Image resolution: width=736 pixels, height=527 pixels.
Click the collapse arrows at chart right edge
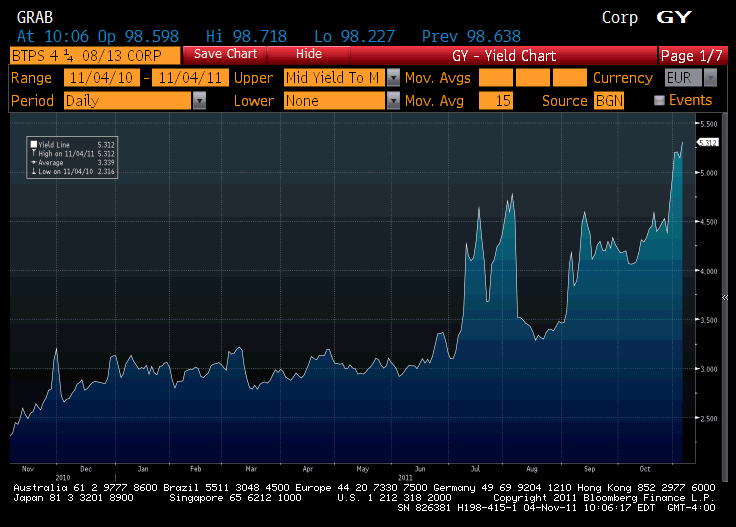click(725, 298)
